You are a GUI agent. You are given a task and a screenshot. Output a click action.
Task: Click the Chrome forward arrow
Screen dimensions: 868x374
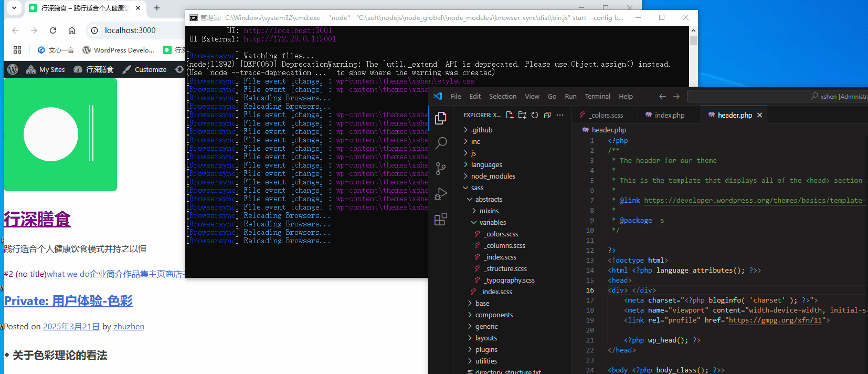[34, 30]
